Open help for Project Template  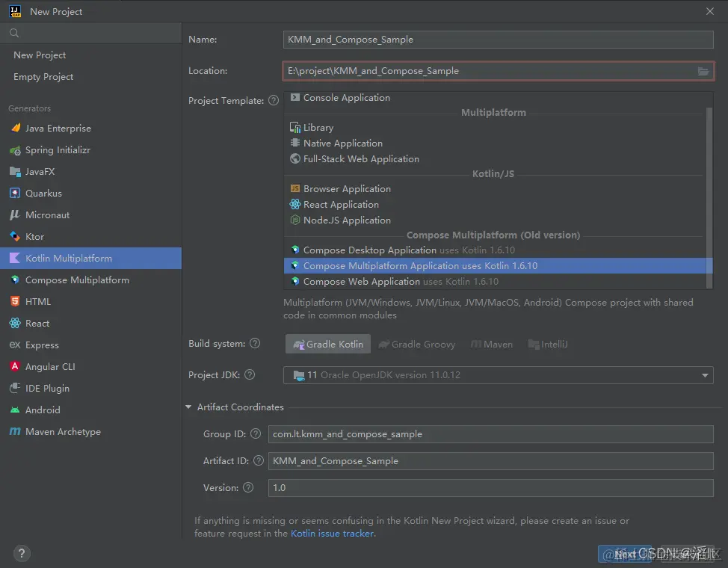pos(274,100)
